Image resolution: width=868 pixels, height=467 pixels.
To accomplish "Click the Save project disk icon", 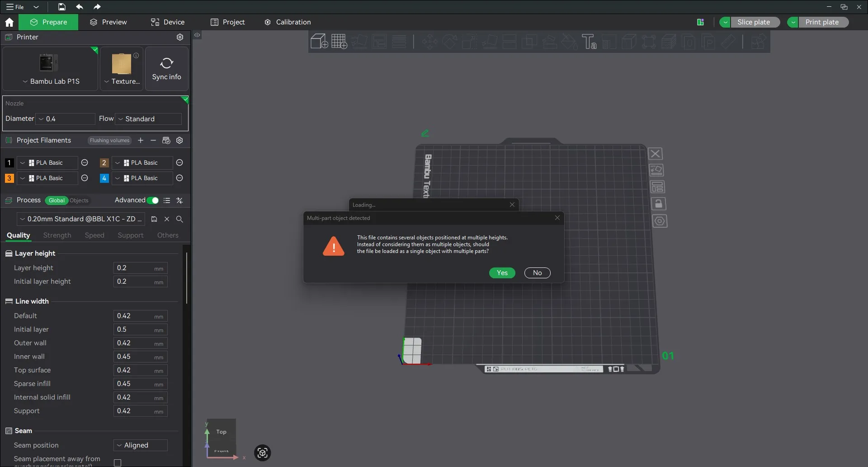I will 61,7.
